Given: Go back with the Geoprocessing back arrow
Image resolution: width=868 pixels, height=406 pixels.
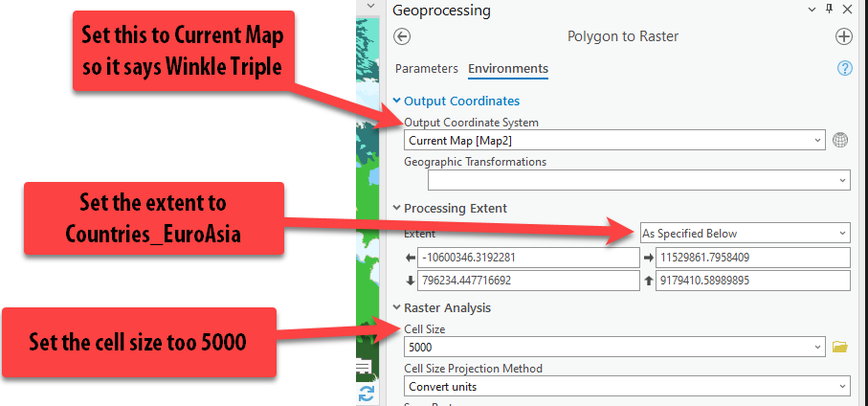Looking at the screenshot, I should (x=402, y=36).
